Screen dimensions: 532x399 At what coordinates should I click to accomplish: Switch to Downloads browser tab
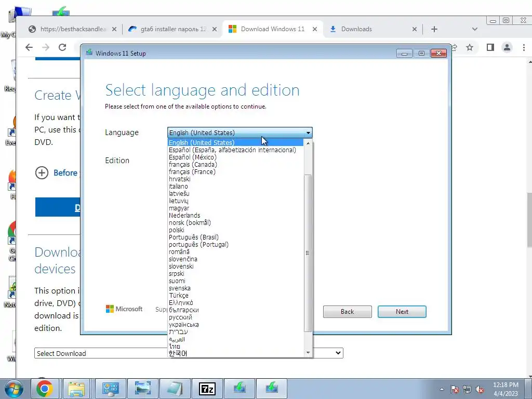373,29
